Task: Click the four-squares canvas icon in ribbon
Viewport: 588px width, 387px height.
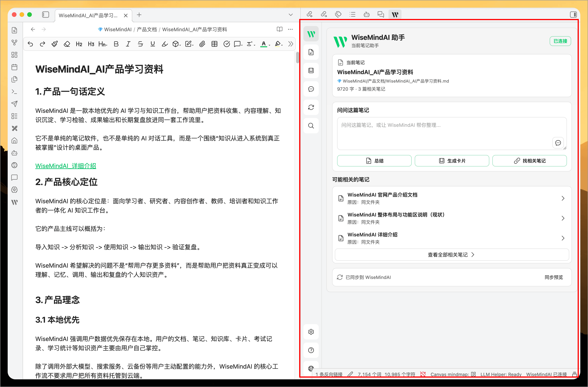Action: [15, 55]
